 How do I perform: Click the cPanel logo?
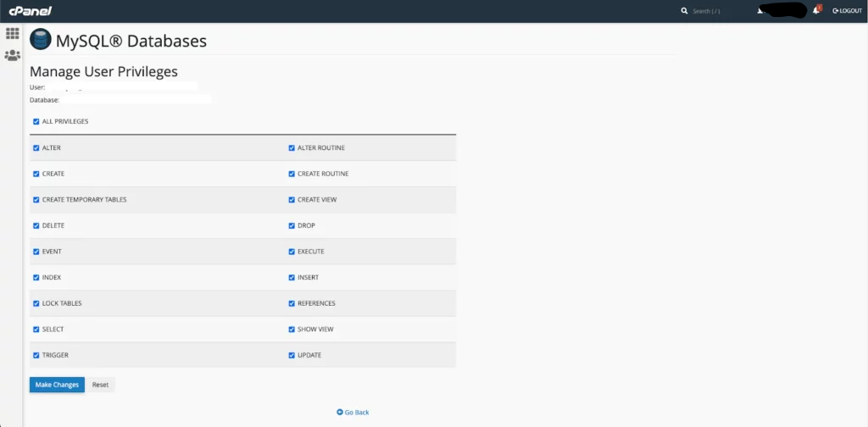pyautogui.click(x=30, y=11)
